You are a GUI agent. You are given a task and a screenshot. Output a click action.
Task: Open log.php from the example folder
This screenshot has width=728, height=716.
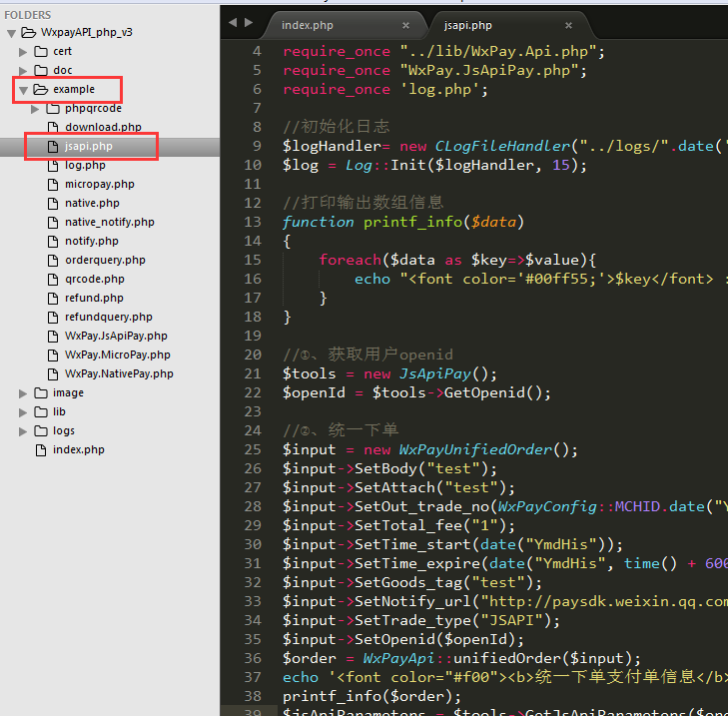click(85, 166)
